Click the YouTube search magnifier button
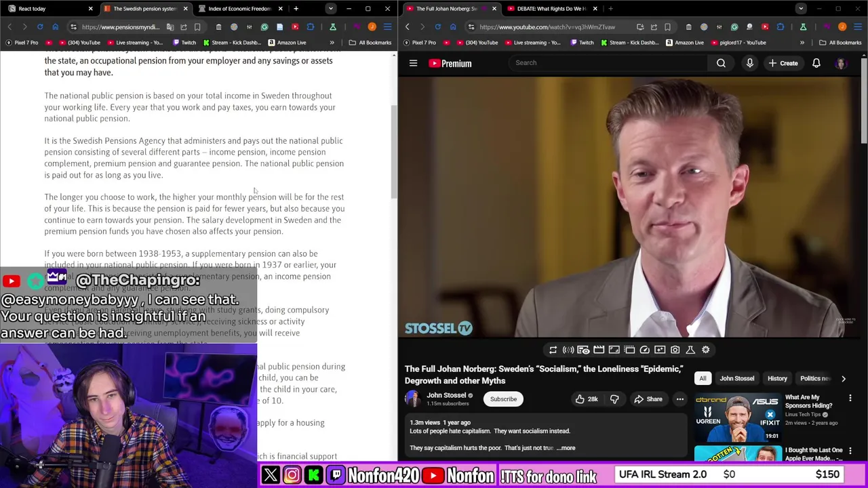The image size is (868, 488). pyautogui.click(x=721, y=63)
